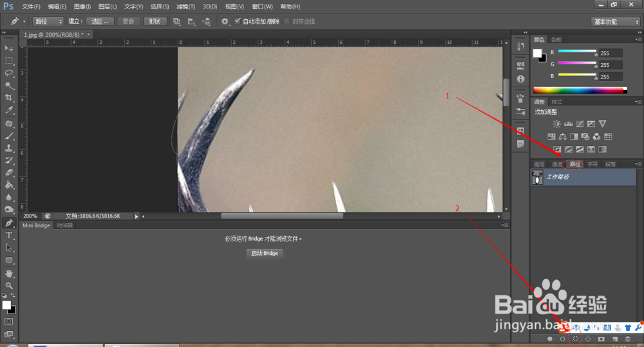Switch to the 色板 tab
Screen dimensions: 644x347
coord(556,39)
